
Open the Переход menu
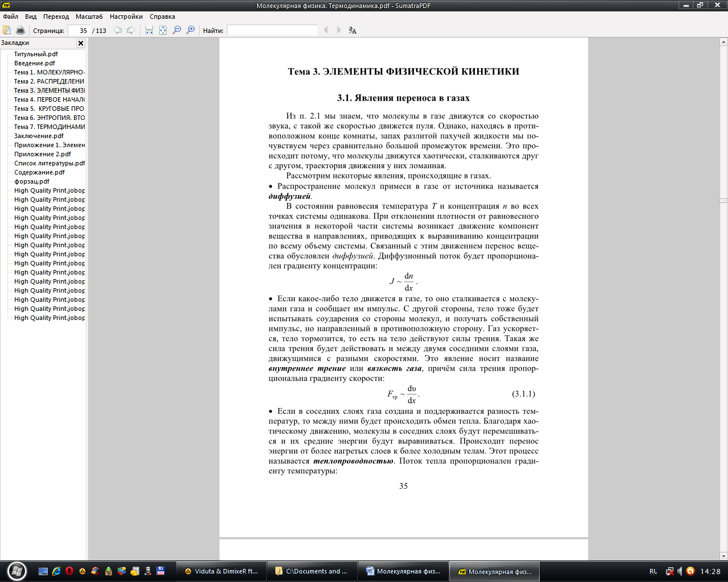56,16
